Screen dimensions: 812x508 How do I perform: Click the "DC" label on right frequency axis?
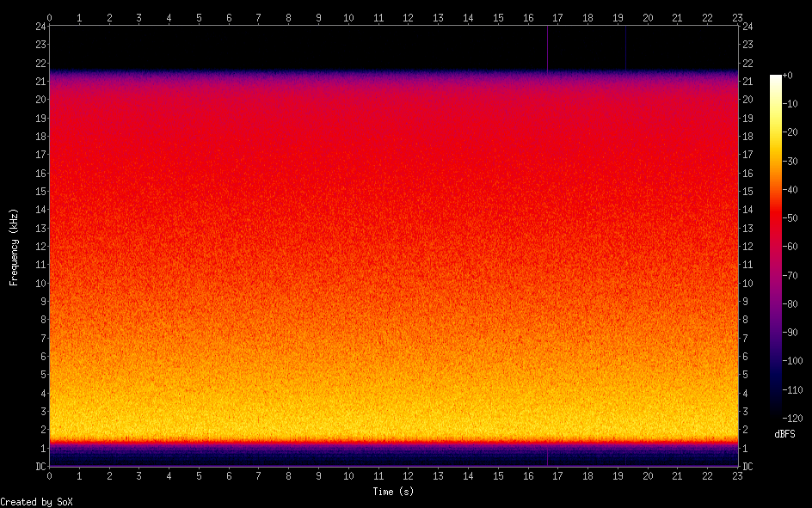coord(747,467)
